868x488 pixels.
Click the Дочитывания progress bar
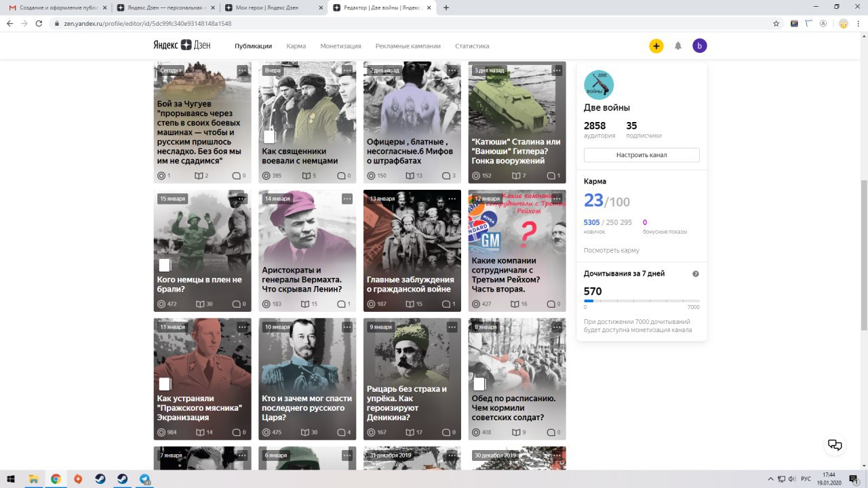[642, 301]
